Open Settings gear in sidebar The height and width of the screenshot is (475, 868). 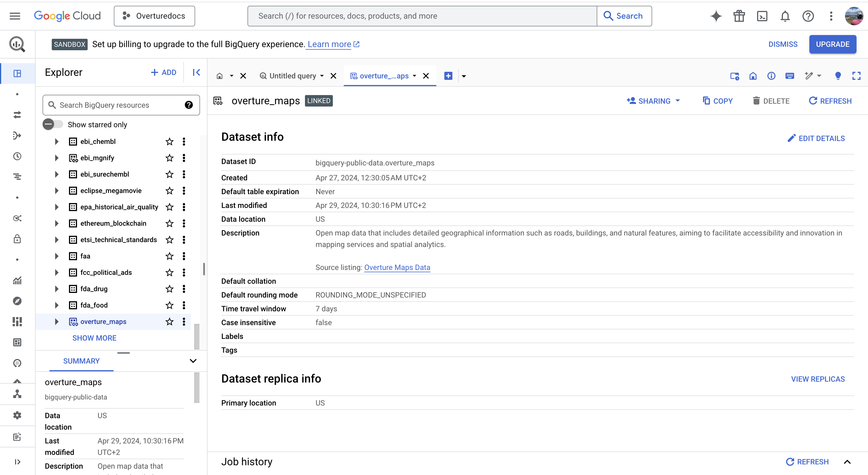[x=17, y=415]
